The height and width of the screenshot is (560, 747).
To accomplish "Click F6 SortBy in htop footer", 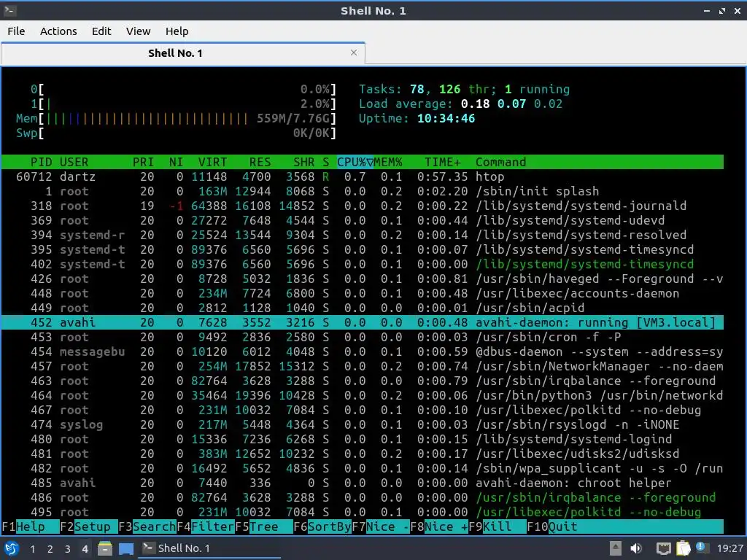I will (x=322, y=526).
